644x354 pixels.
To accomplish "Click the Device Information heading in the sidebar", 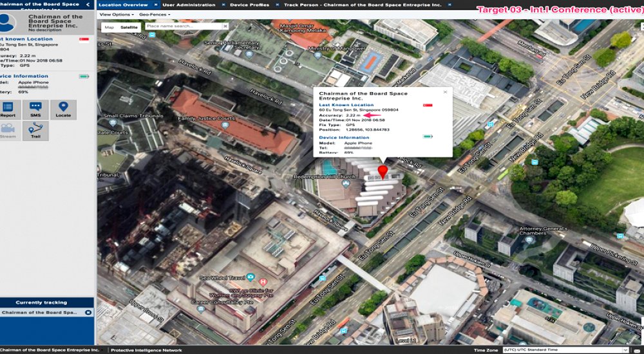I will 24,76.
